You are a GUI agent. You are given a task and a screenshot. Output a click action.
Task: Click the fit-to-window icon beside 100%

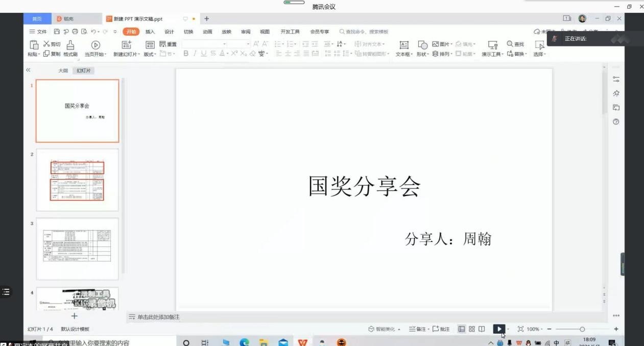pyautogui.click(x=520, y=329)
